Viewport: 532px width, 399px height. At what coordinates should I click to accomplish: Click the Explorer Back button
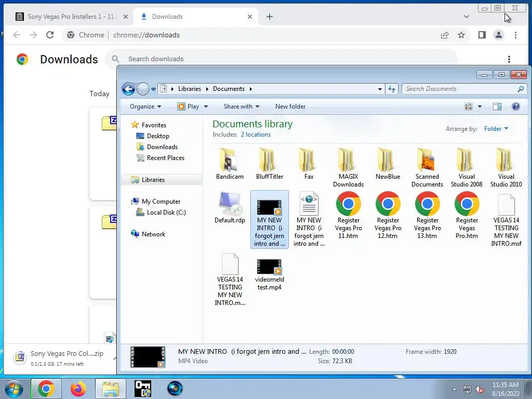129,89
